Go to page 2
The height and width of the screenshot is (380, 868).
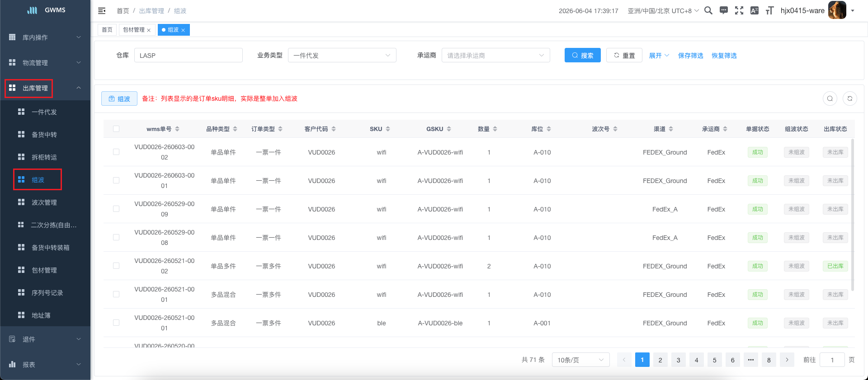660,360
